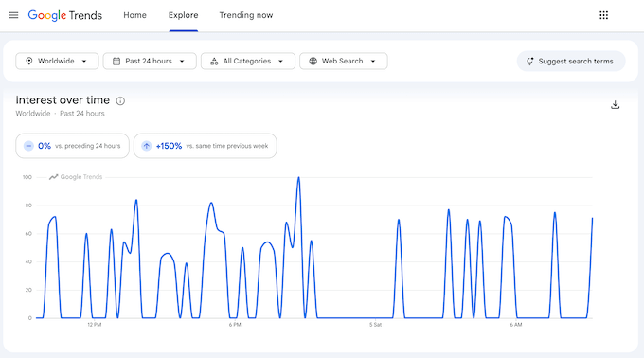644x358 pixels.
Task: Click the up-arrow icon beside +150%
Action: (x=146, y=146)
